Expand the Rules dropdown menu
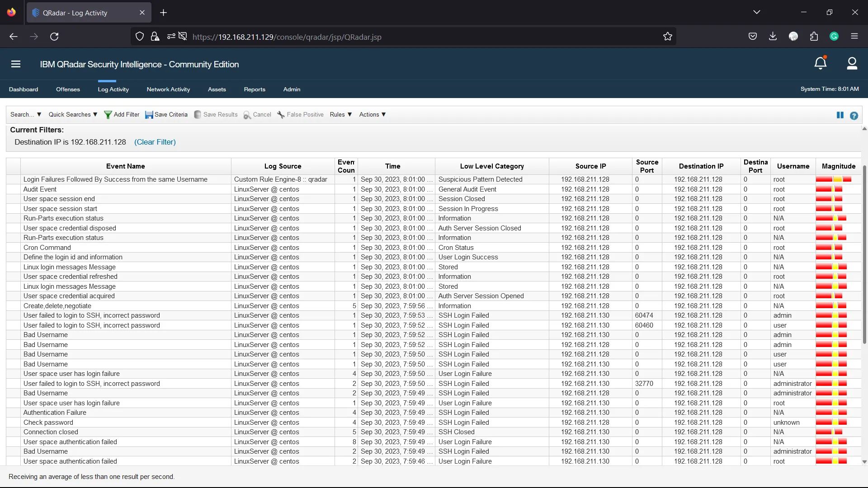The image size is (868, 488). [x=340, y=114]
